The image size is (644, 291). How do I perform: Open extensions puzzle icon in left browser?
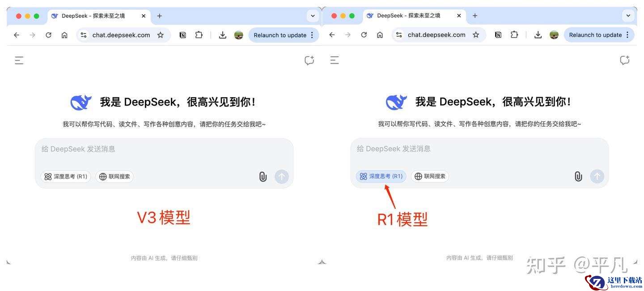pyautogui.click(x=199, y=35)
